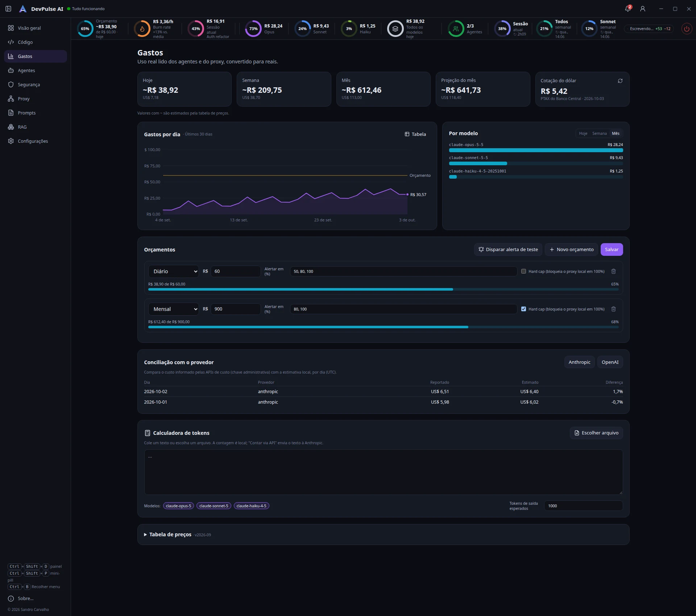
Task: Click the 65% daily budget gauge
Action: [x=85, y=29]
